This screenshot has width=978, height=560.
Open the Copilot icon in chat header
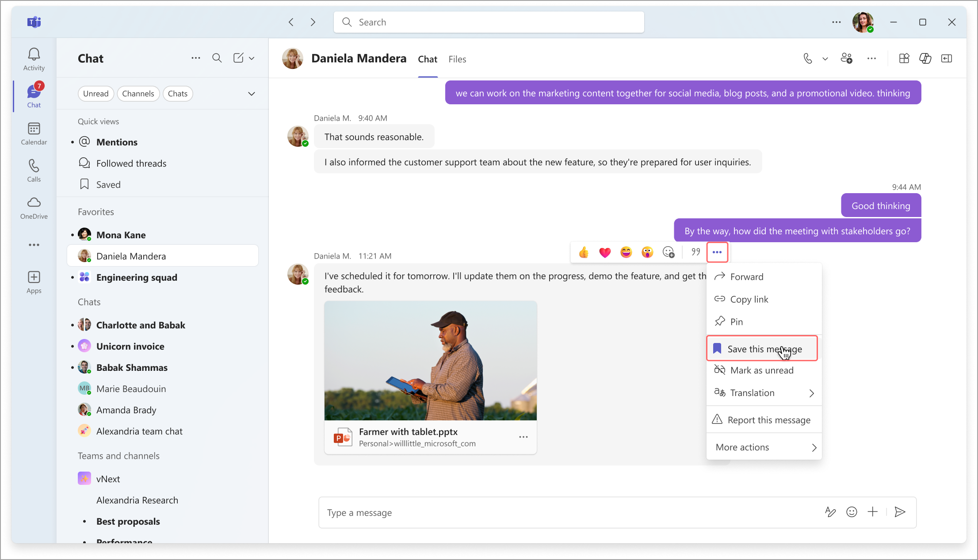[x=925, y=58]
